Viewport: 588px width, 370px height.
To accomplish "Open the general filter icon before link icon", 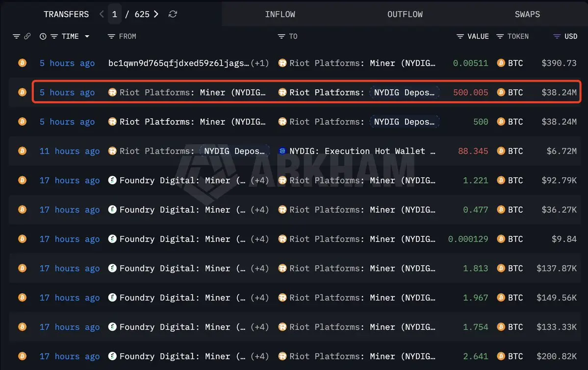I will tap(16, 36).
